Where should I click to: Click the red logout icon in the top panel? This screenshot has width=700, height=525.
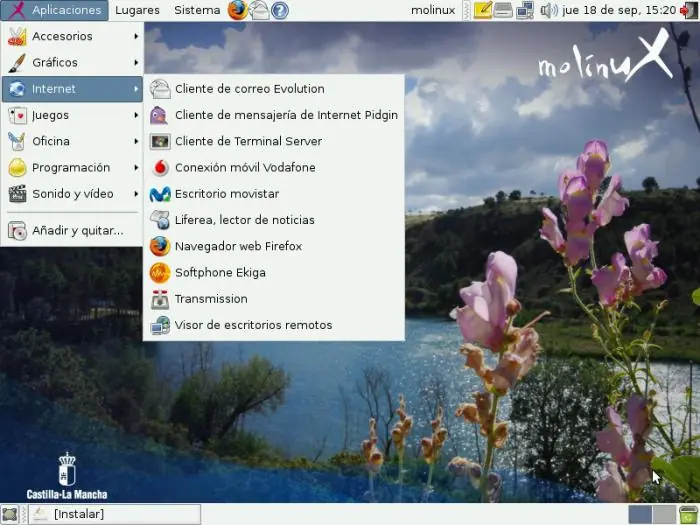click(x=689, y=10)
